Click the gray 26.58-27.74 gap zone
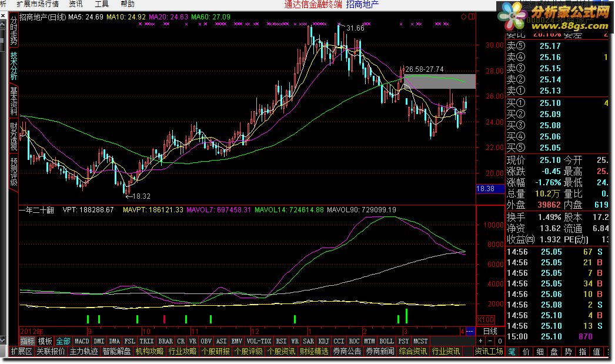Image resolution: width=615 pixels, height=364 pixels. (x=440, y=81)
